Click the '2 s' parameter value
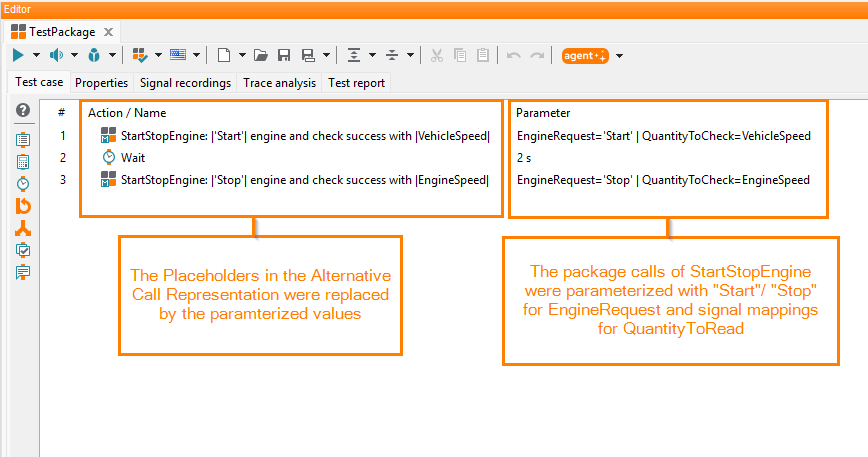The image size is (868, 457). click(524, 158)
